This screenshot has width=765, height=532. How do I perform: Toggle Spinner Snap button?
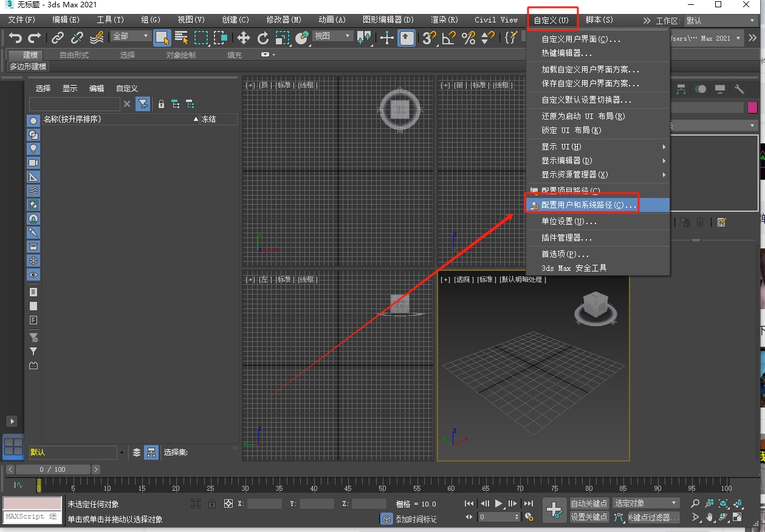487,38
